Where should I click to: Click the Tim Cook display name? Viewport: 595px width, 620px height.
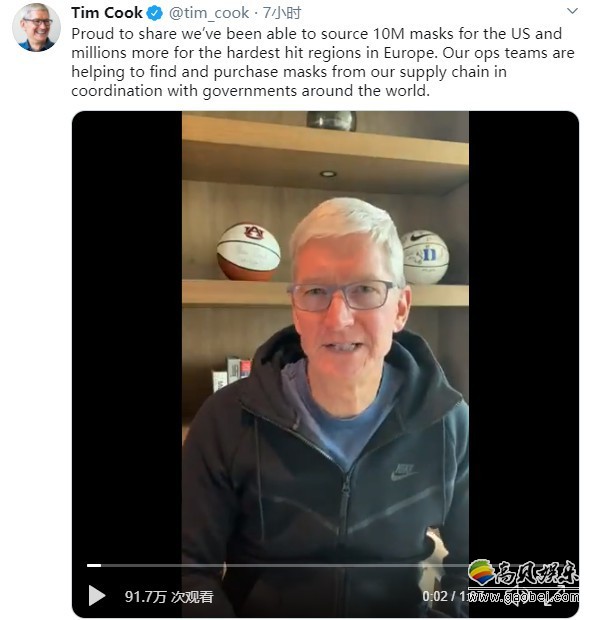click(107, 13)
